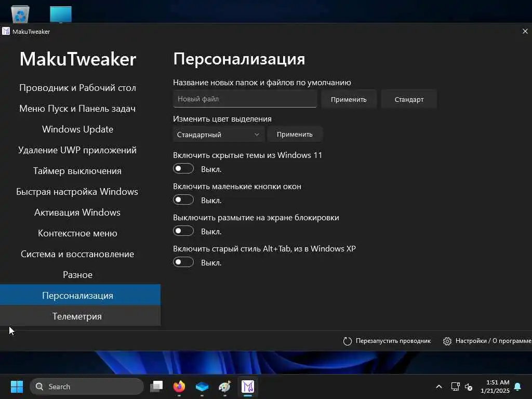
Task: Open Контекстное меню section
Action: click(78, 233)
